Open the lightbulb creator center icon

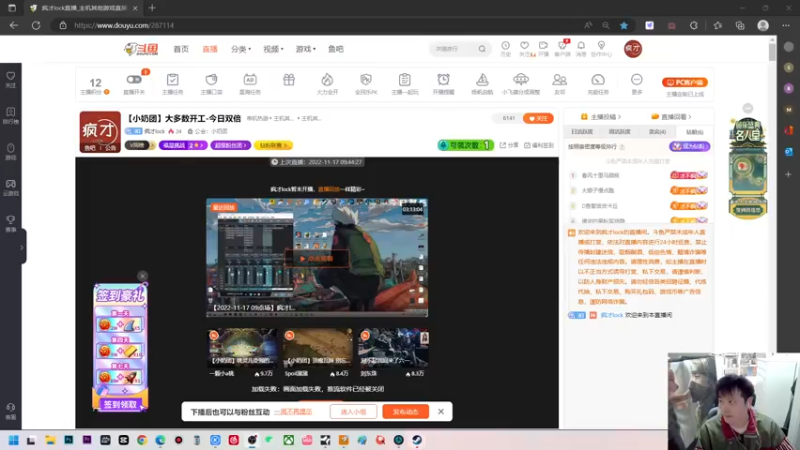point(601,46)
